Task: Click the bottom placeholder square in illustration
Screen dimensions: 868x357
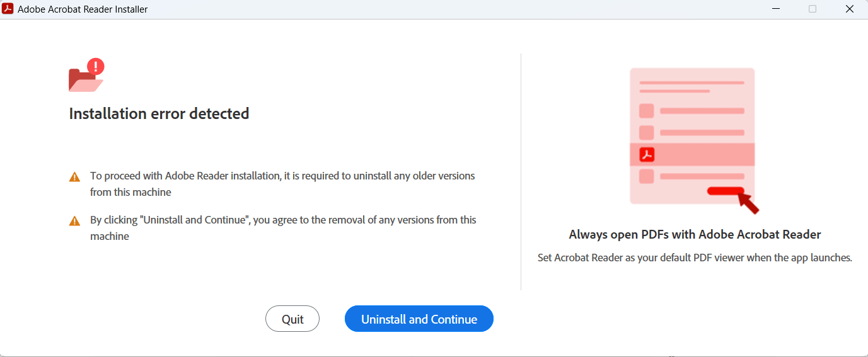Action: pos(647,176)
